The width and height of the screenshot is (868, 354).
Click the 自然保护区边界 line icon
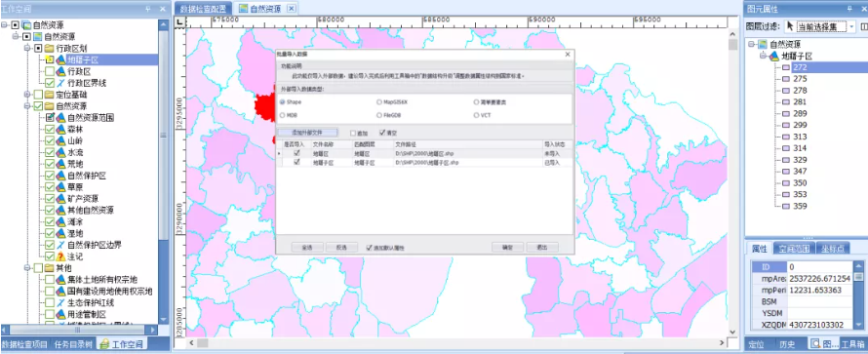60,245
